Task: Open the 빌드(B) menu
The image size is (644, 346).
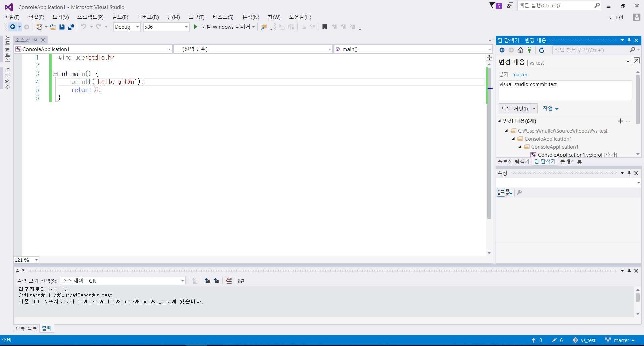Action: [120, 17]
